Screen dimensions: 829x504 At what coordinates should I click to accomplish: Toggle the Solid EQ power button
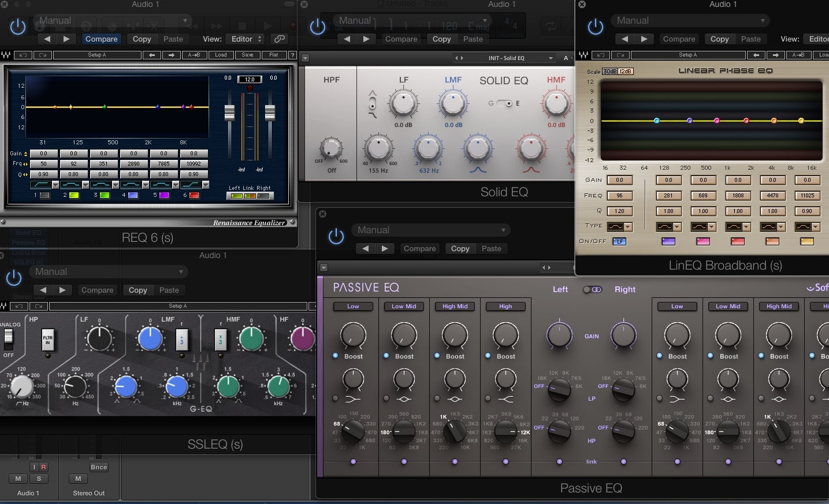tap(318, 27)
